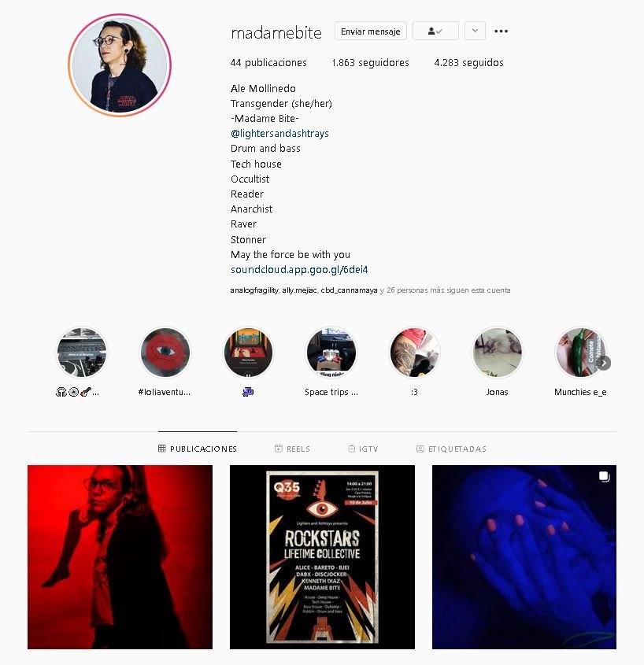The image size is (644, 665).
Task: View the 4.283 seguidos list
Action: pyautogui.click(x=468, y=63)
